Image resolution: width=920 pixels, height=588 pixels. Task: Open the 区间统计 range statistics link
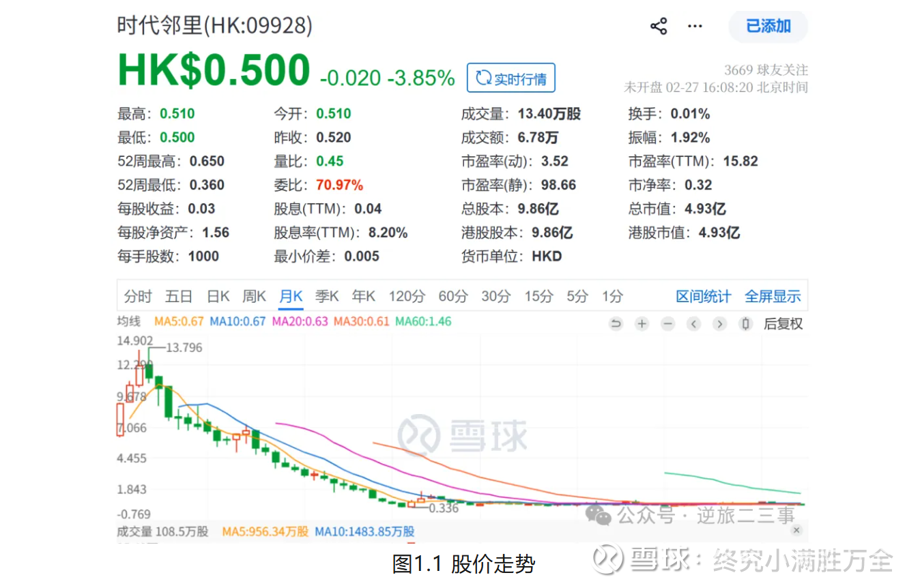point(703,297)
